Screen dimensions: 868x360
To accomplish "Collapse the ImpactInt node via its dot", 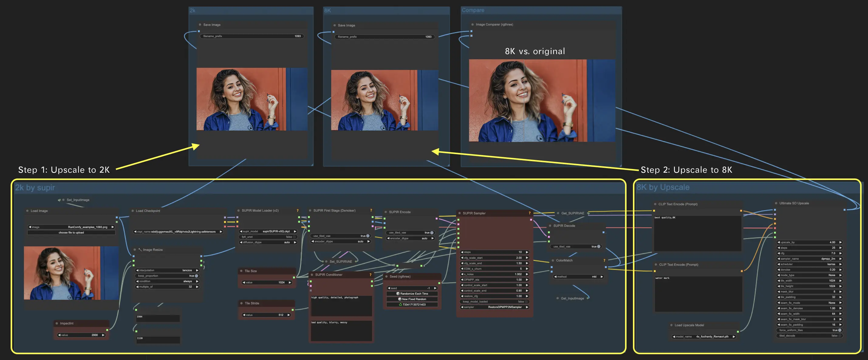I will click(x=56, y=323).
